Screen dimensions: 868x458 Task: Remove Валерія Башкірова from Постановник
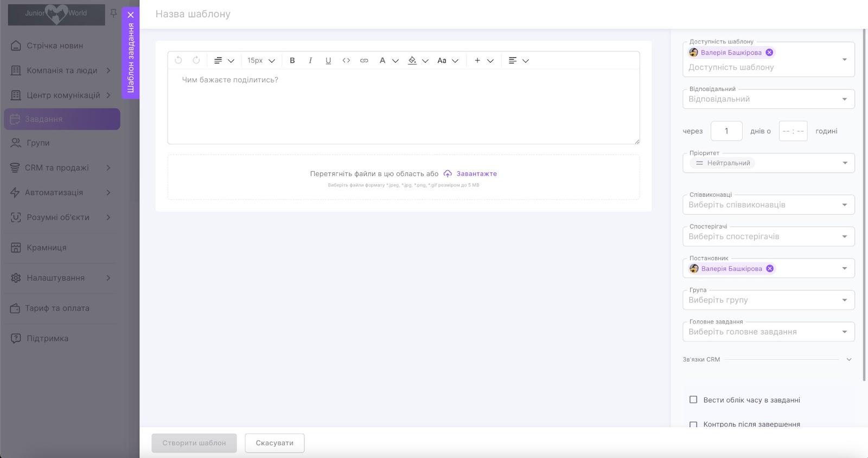770,269
